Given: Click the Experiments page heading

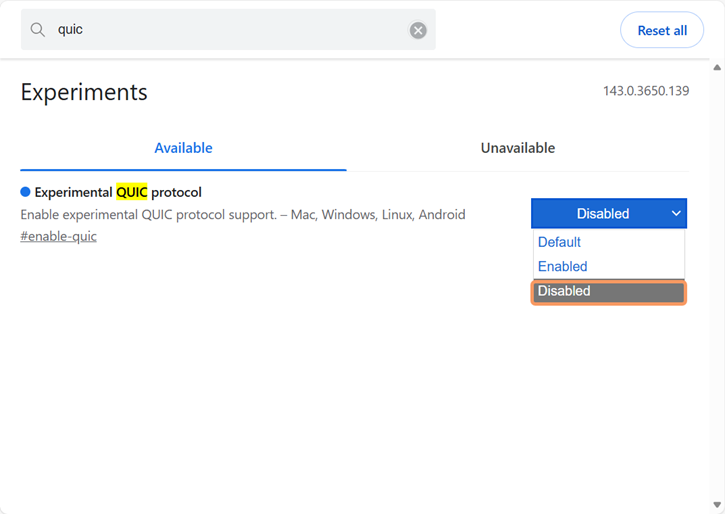Looking at the screenshot, I should click(84, 92).
